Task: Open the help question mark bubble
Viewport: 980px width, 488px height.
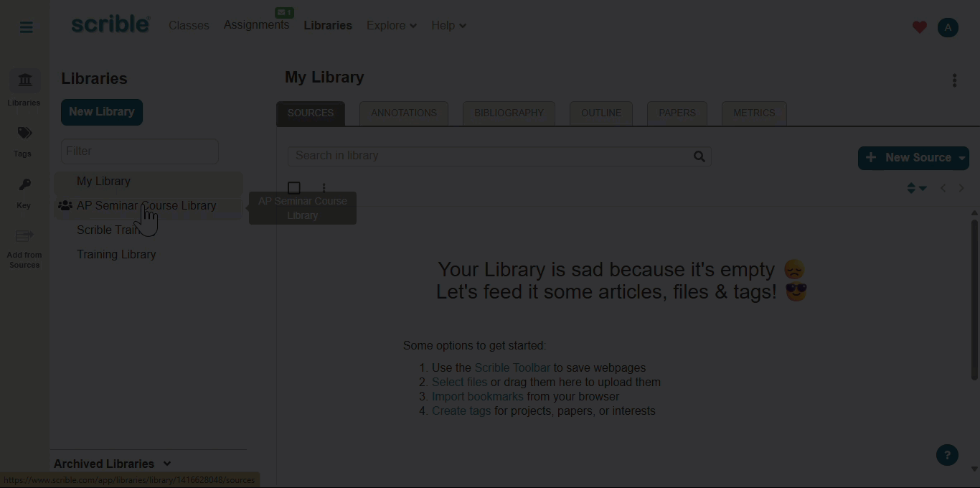Action: (947, 455)
